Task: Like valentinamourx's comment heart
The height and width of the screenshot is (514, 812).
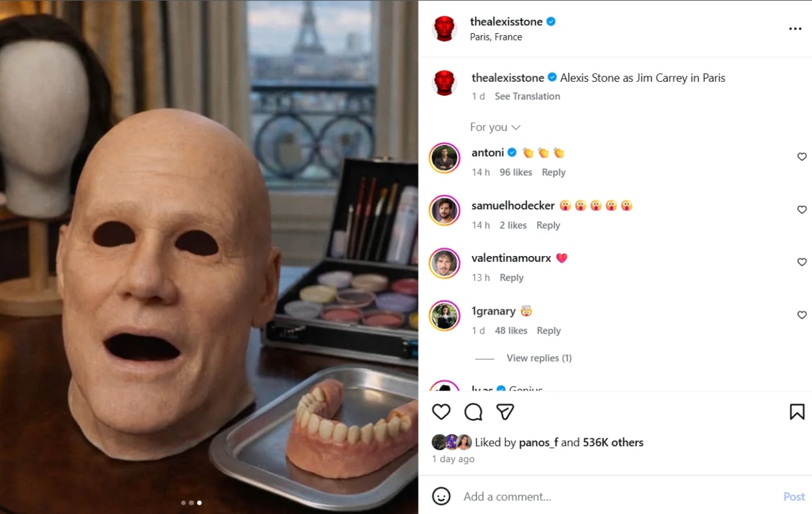Action: pos(802,262)
